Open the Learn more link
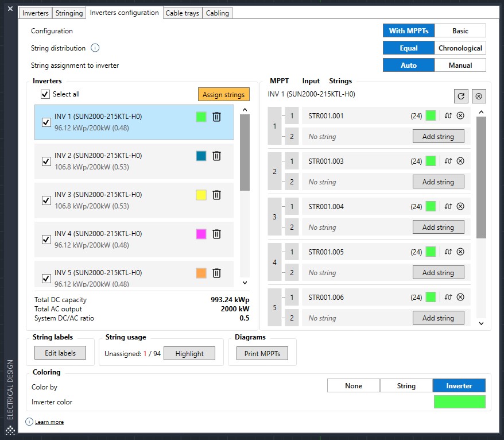Viewport: 504px width, 440px height. (x=49, y=422)
